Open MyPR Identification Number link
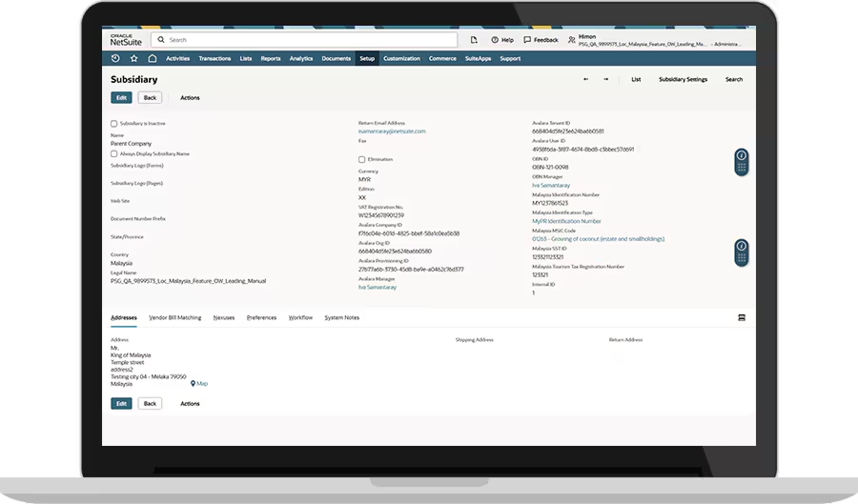This screenshot has height=504, width=858. click(566, 221)
